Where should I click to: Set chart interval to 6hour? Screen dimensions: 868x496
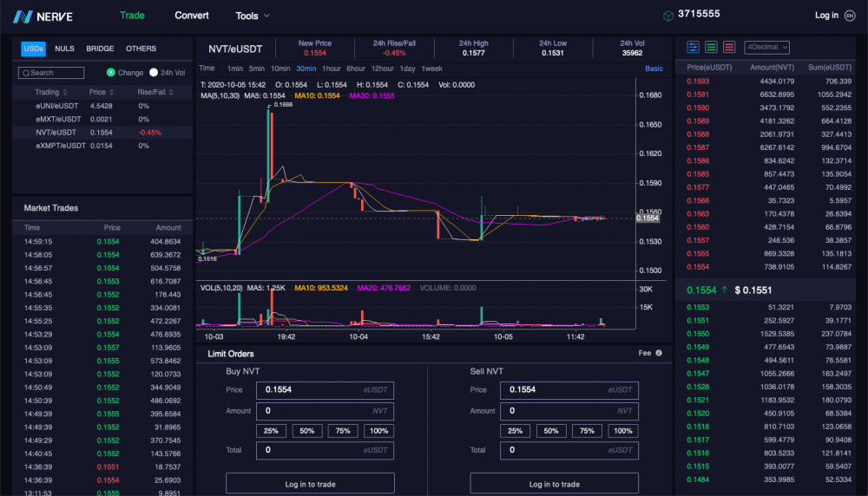click(x=355, y=69)
